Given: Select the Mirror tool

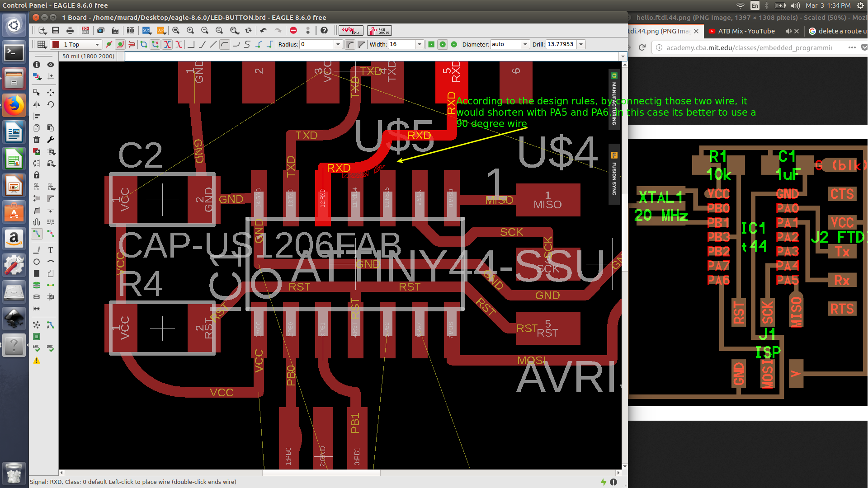Looking at the screenshot, I should pyautogui.click(x=37, y=104).
